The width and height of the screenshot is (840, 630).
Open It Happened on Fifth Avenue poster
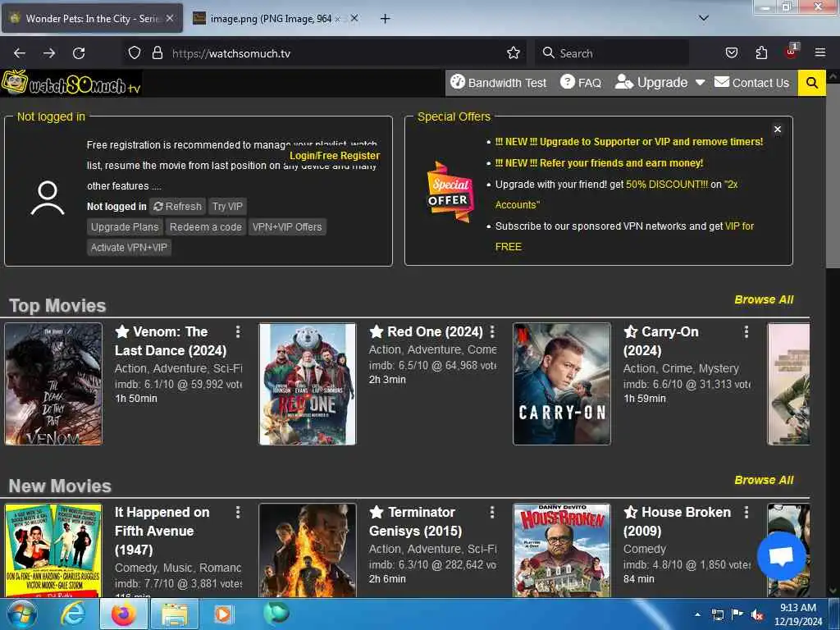click(x=53, y=550)
